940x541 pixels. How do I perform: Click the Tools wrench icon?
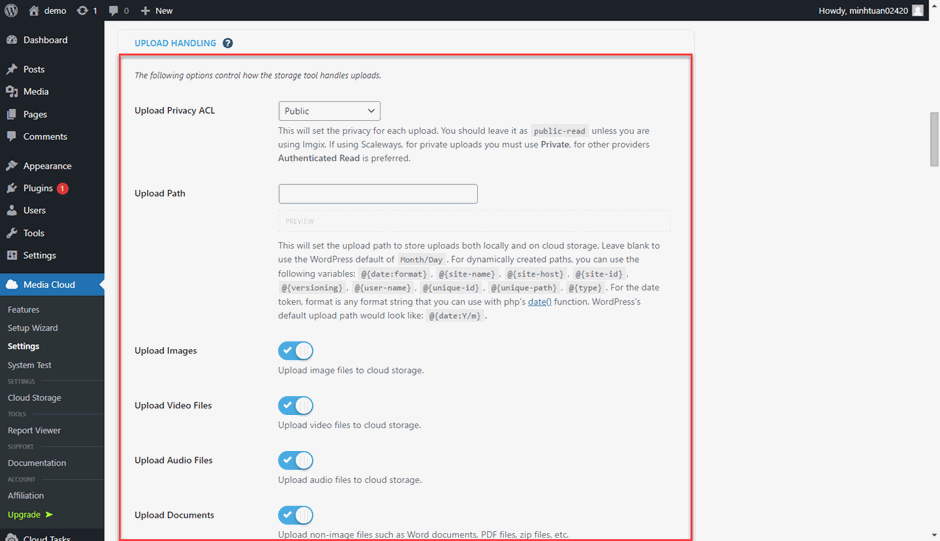[x=12, y=233]
